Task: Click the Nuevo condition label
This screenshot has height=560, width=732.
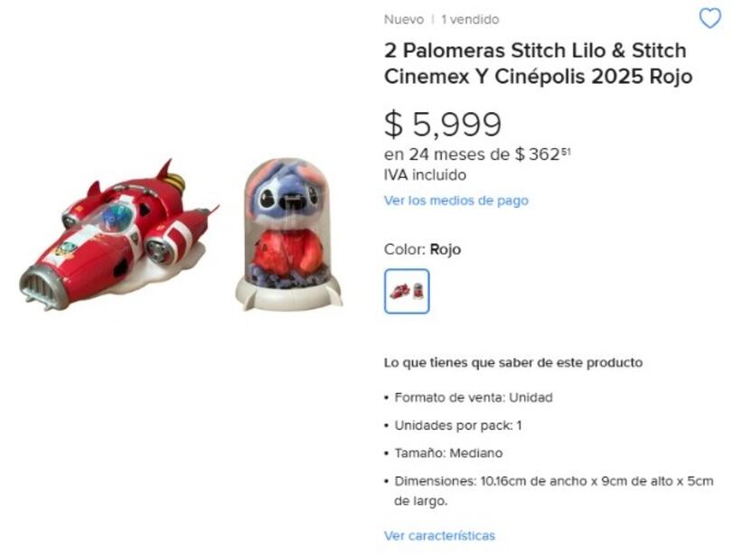Action: (403, 20)
